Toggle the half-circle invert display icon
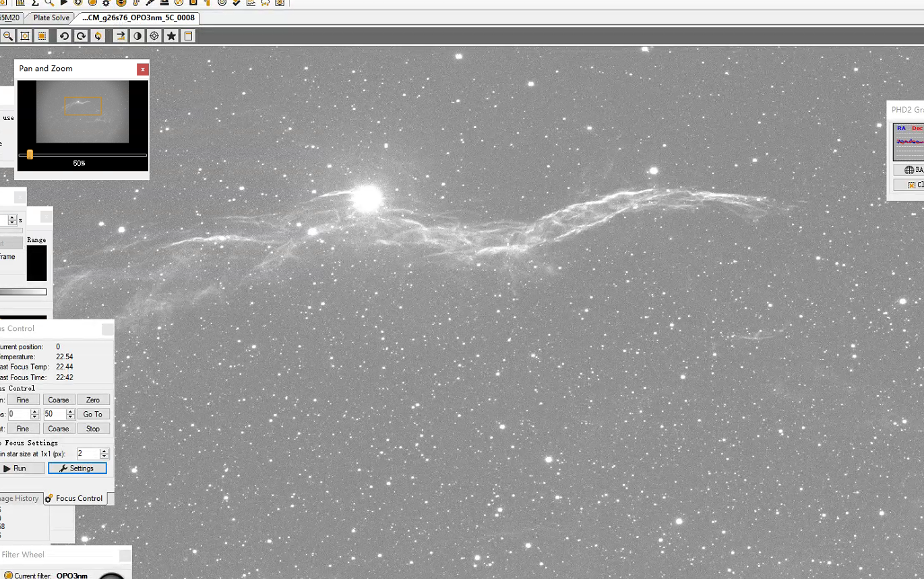 [x=137, y=36]
